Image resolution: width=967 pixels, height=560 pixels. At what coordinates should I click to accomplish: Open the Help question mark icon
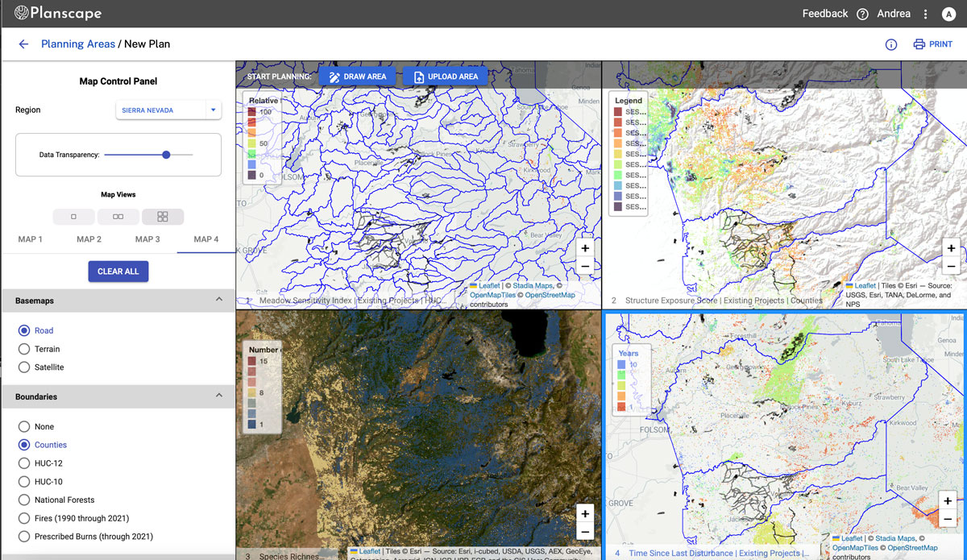pos(861,14)
